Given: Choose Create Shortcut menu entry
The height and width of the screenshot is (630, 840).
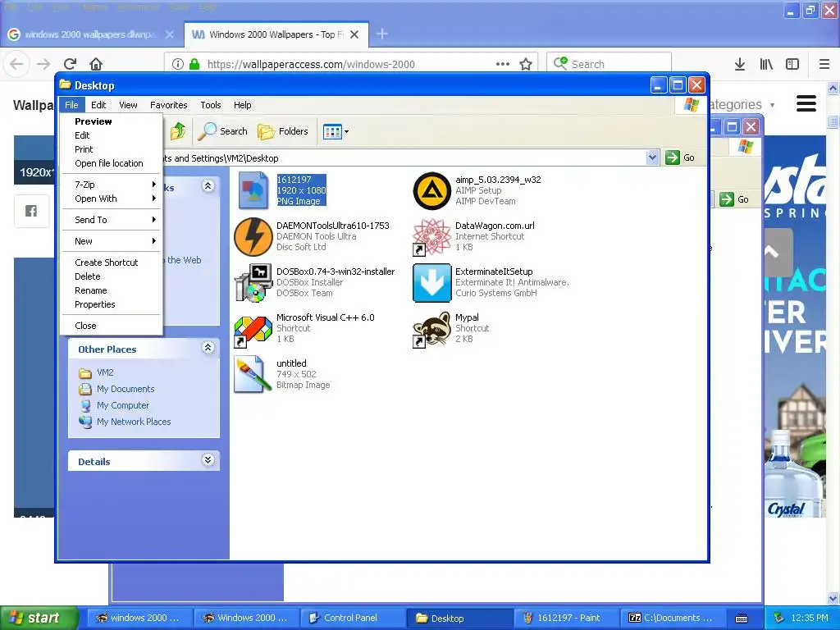Looking at the screenshot, I should [x=112, y=262].
